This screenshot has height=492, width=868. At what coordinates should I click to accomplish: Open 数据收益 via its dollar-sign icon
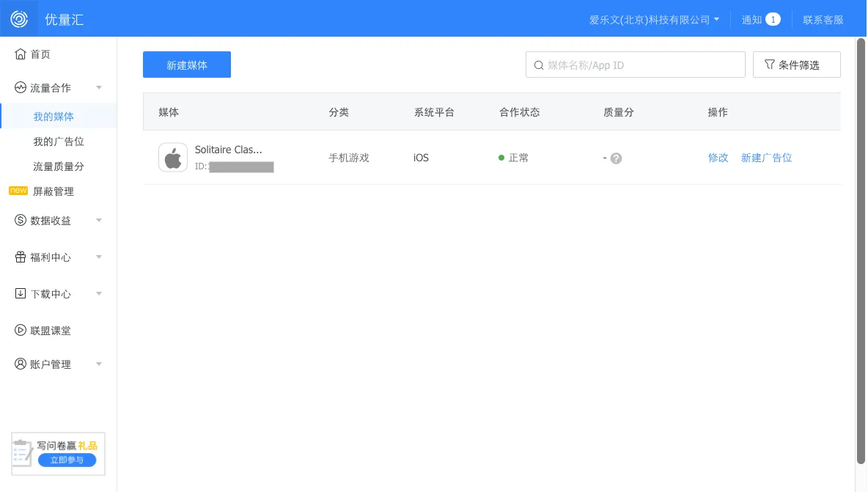20,220
